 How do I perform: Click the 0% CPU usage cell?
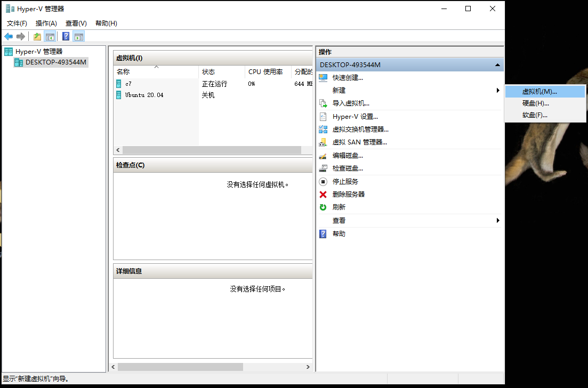(x=252, y=84)
